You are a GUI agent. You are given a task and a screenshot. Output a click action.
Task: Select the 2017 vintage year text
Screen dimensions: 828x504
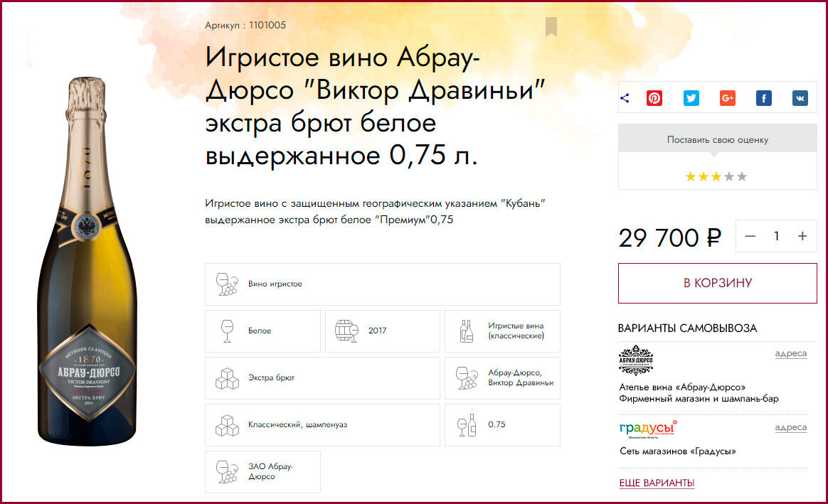pos(378,331)
